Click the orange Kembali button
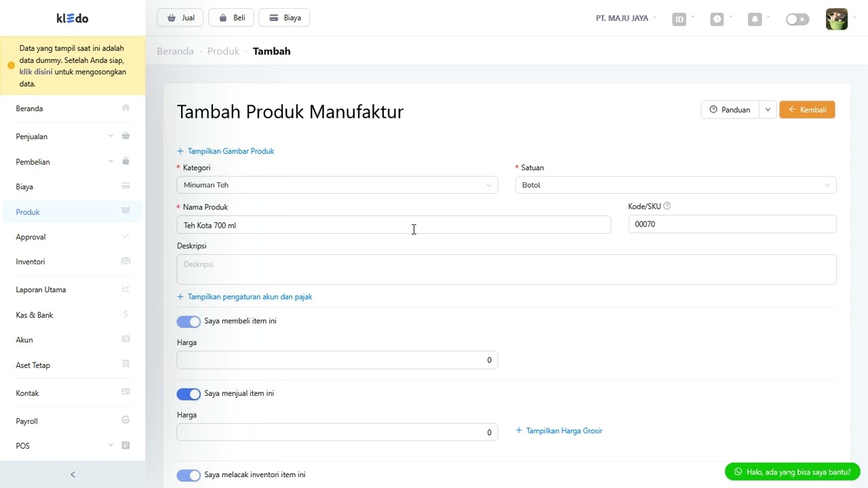 [807, 110]
